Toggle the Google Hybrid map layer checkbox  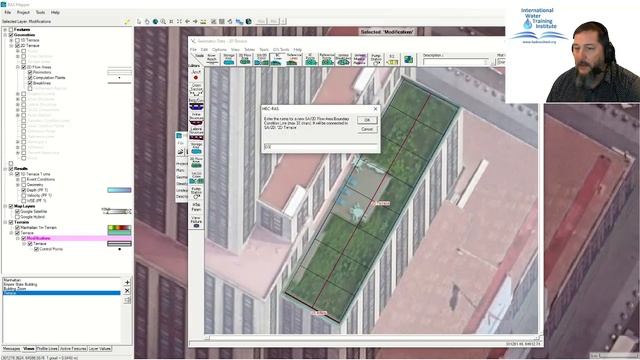point(17,217)
